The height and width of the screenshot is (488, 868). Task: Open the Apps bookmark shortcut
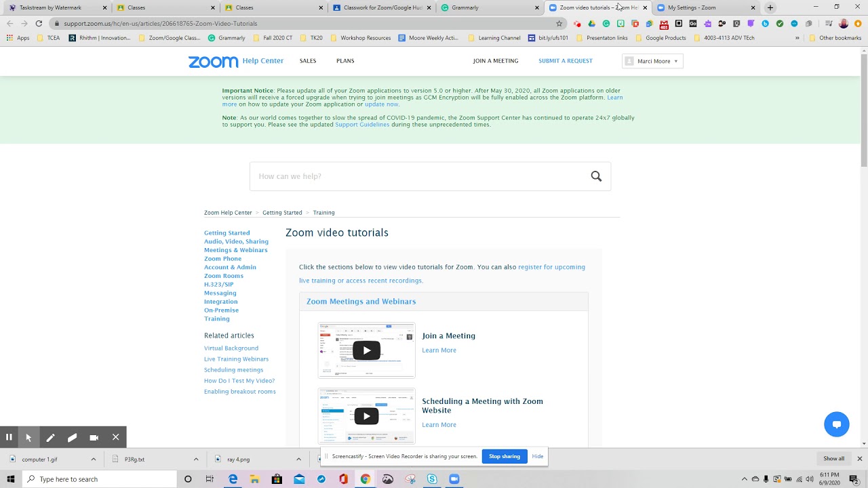[x=18, y=38]
